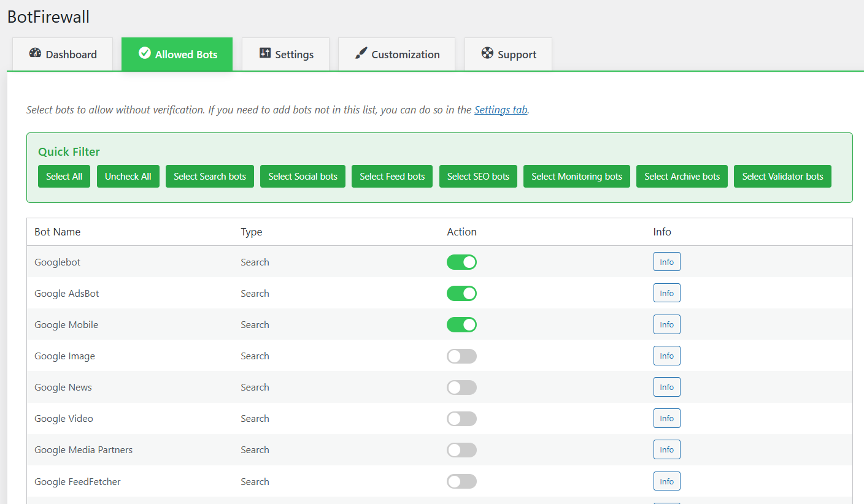
Task: Select Social bots using the quick filter
Action: pyautogui.click(x=303, y=176)
